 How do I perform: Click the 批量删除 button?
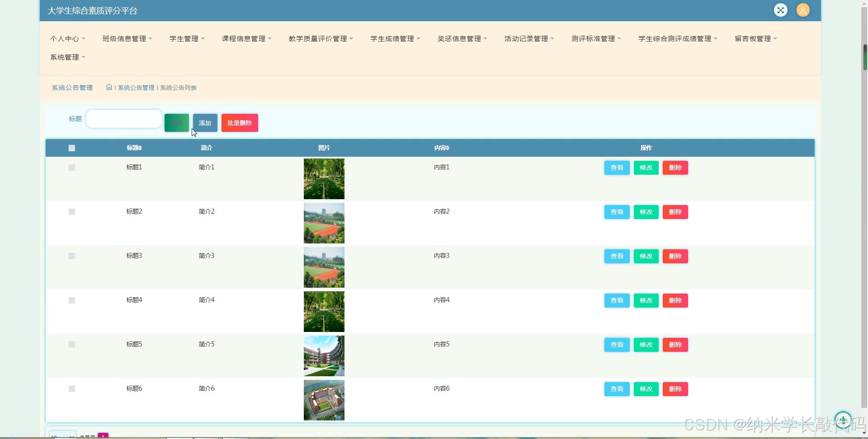pyautogui.click(x=240, y=123)
